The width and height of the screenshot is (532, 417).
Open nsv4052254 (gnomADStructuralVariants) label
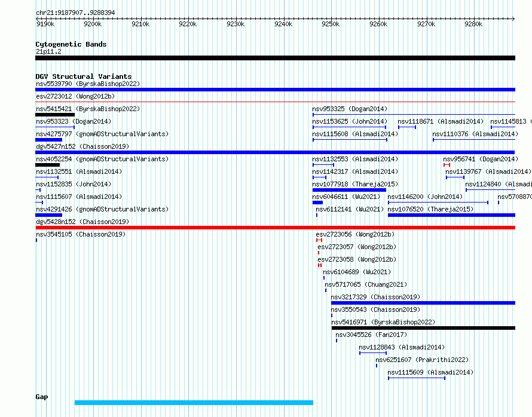pyautogui.click(x=102, y=159)
